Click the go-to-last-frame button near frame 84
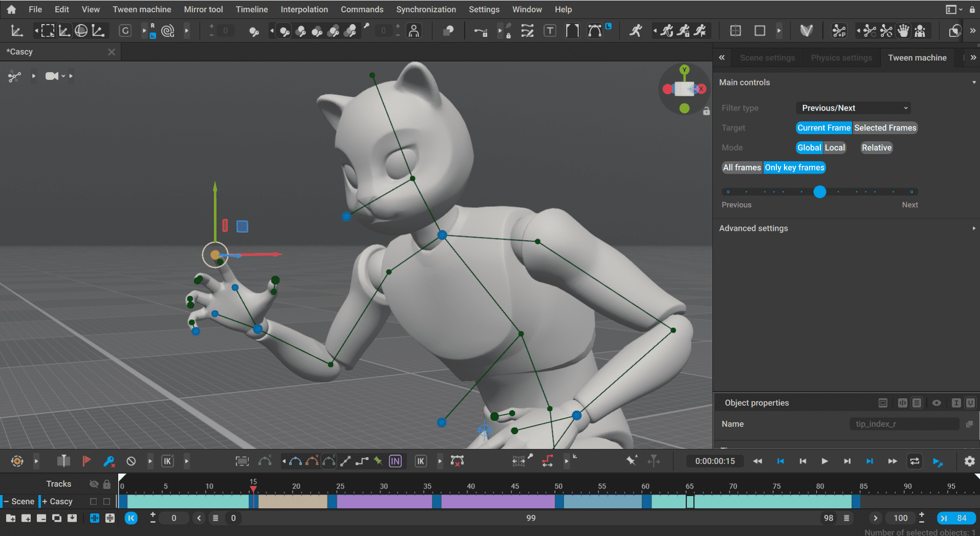Viewport: 980px width, 536px height. 944,518
